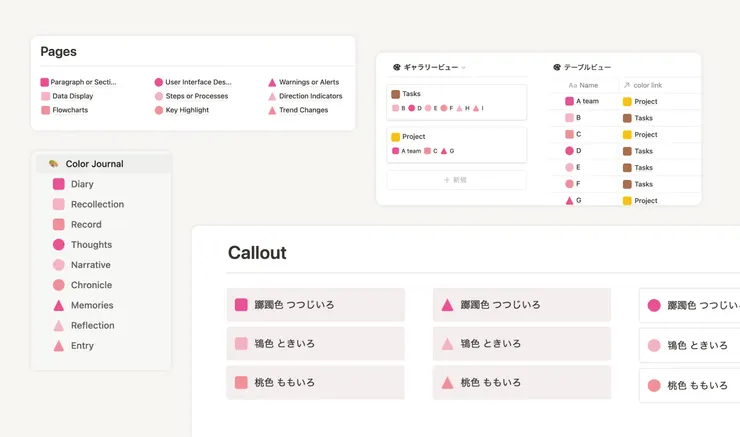Screen dimensions: 740x437
Task: Select the triangle 鴇色 ときいろ callout
Action: coord(521,344)
